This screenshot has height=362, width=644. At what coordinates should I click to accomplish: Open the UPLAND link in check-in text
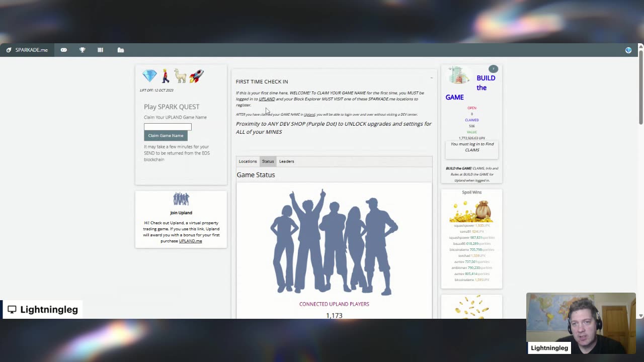pos(267,99)
